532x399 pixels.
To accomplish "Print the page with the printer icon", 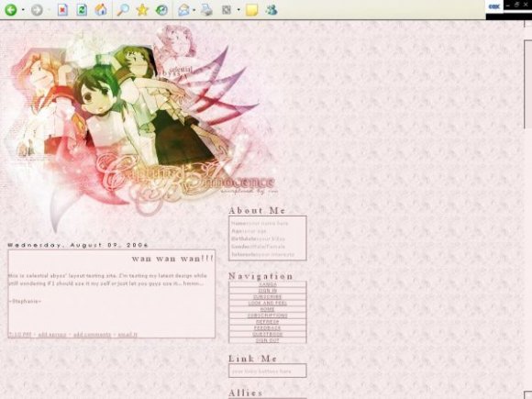I will point(206,10).
